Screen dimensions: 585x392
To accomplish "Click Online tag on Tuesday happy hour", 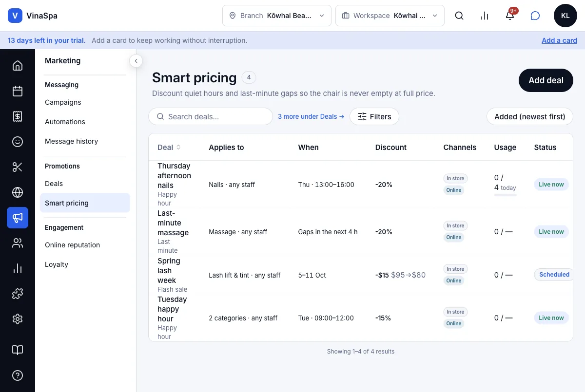I will click(x=454, y=323).
